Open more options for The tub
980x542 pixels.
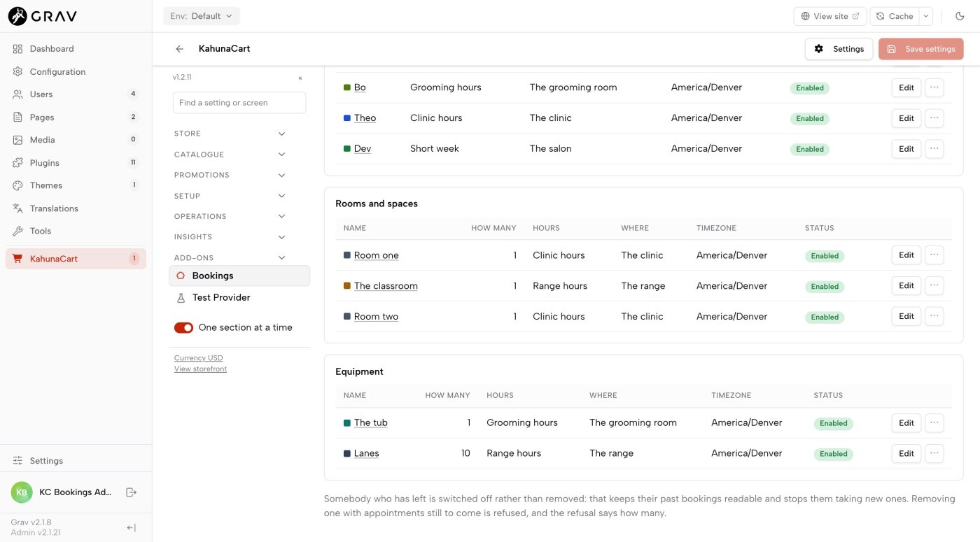[x=934, y=423]
